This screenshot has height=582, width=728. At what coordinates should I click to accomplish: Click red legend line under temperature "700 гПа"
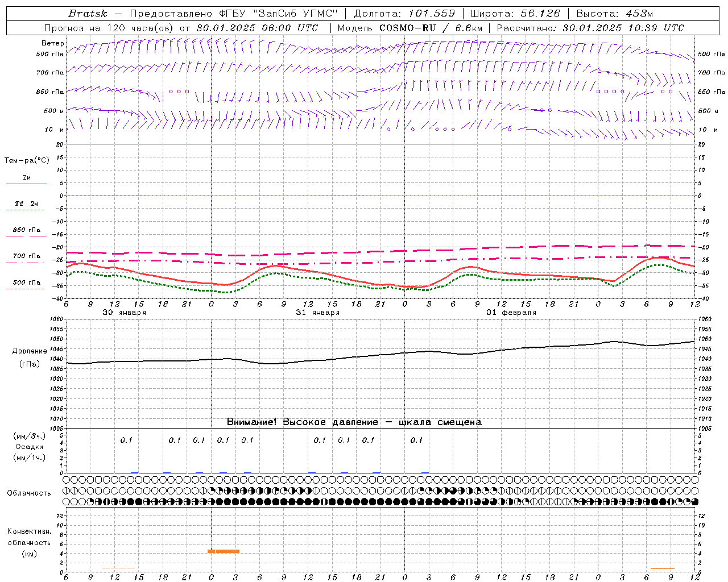point(26,263)
